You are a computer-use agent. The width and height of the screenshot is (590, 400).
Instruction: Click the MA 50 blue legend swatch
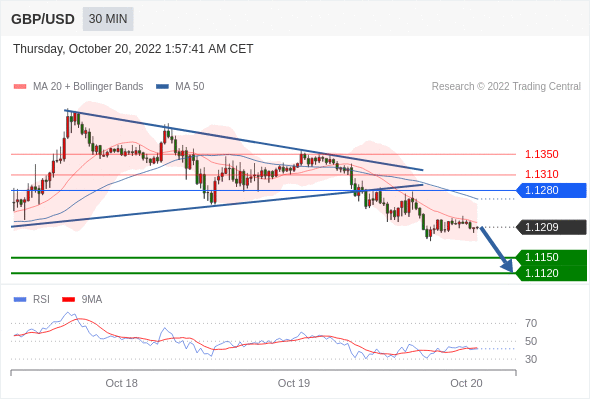point(162,87)
